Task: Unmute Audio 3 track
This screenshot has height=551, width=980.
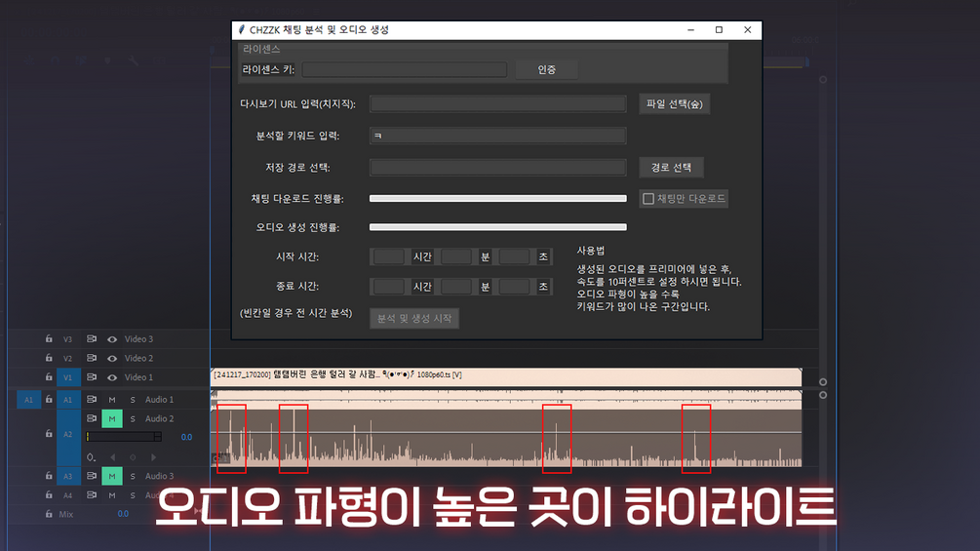Action: click(x=112, y=476)
